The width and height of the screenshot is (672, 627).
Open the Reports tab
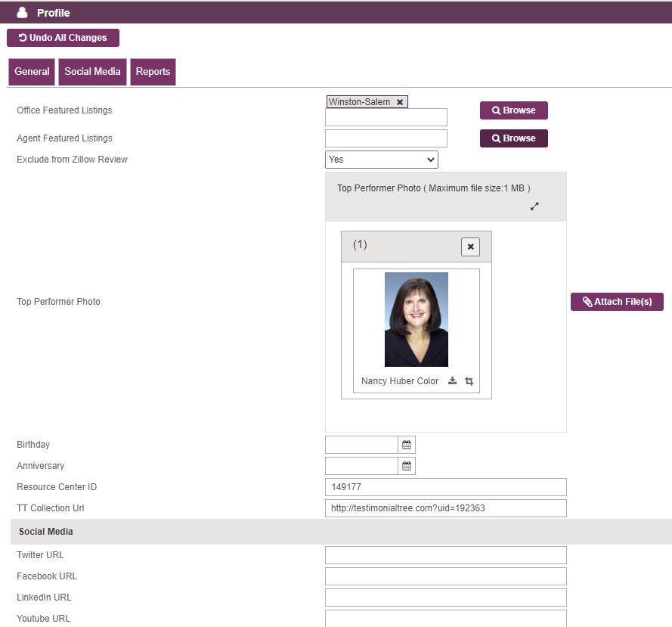click(x=153, y=72)
